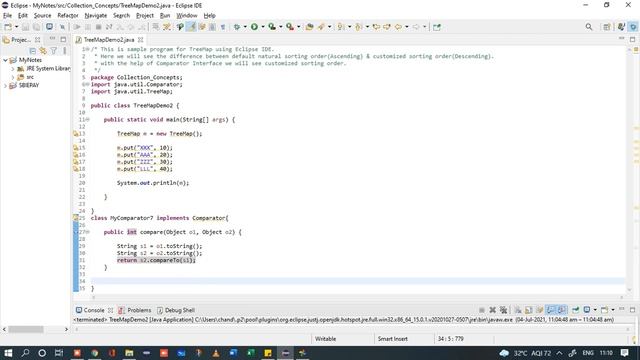This screenshot has width=640, height=360.
Task: Open the File menu
Action: (7, 16)
